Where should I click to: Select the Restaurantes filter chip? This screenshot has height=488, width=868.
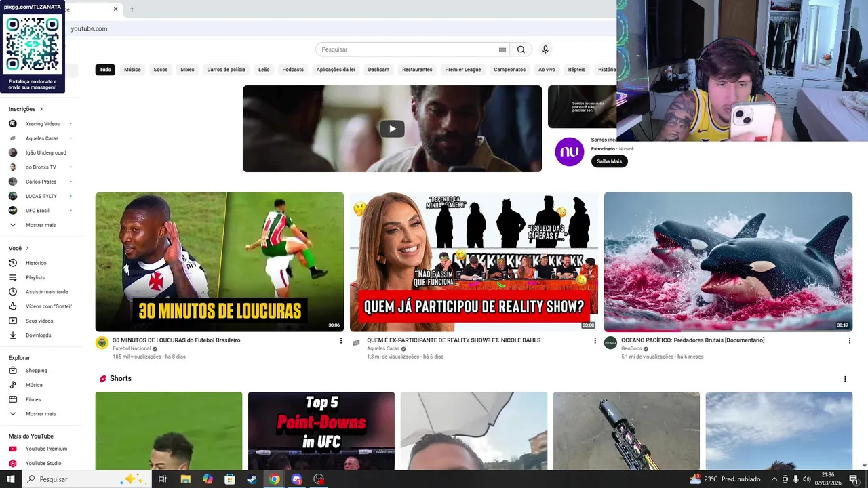click(x=417, y=70)
